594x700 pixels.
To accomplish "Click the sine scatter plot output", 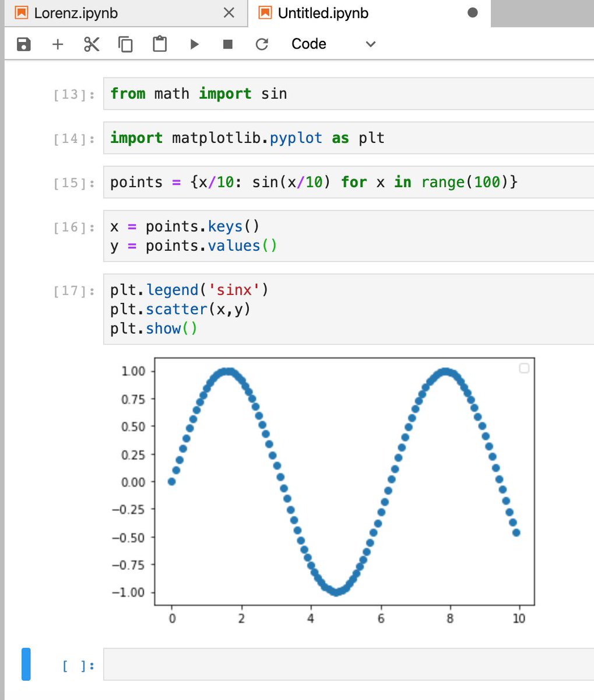I will (322, 492).
